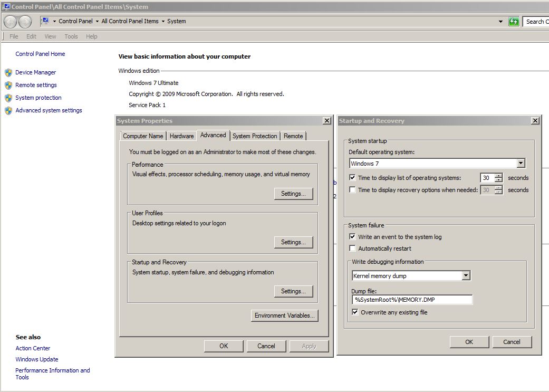Uncheck 'Write an event to the system log'
This screenshot has height=392, width=549.
coord(352,236)
